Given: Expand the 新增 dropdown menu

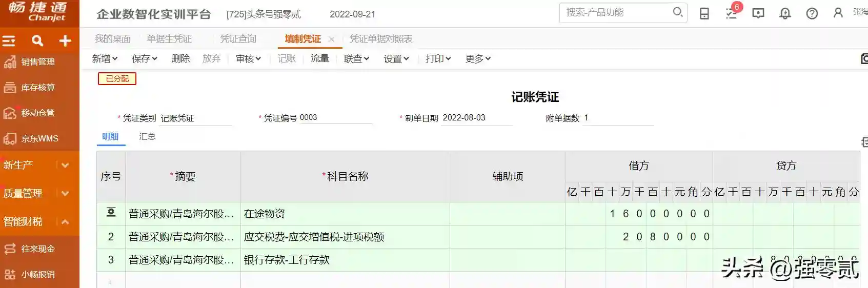Looking at the screenshot, I should (105, 59).
